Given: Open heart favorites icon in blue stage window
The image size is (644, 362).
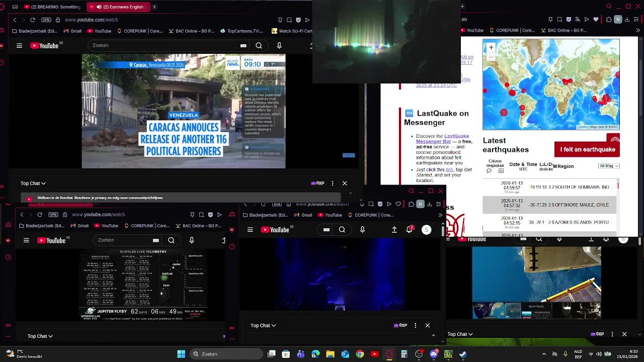Looking at the screenshot, I should [x=398, y=204].
